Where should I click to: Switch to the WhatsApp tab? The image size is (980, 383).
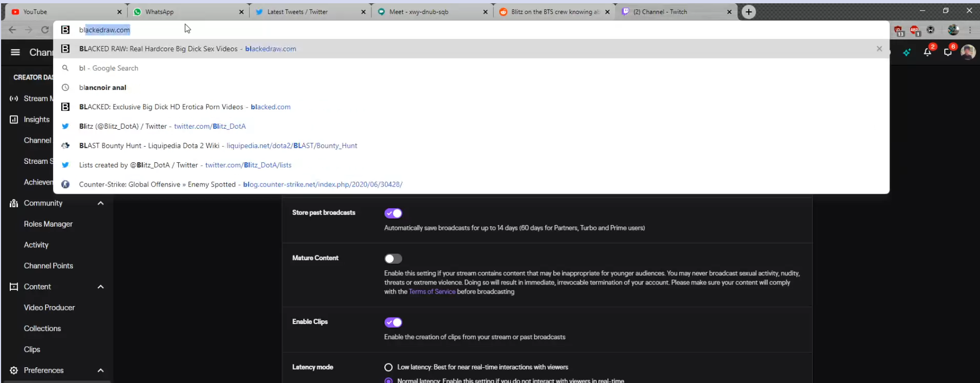click(188, 12)
